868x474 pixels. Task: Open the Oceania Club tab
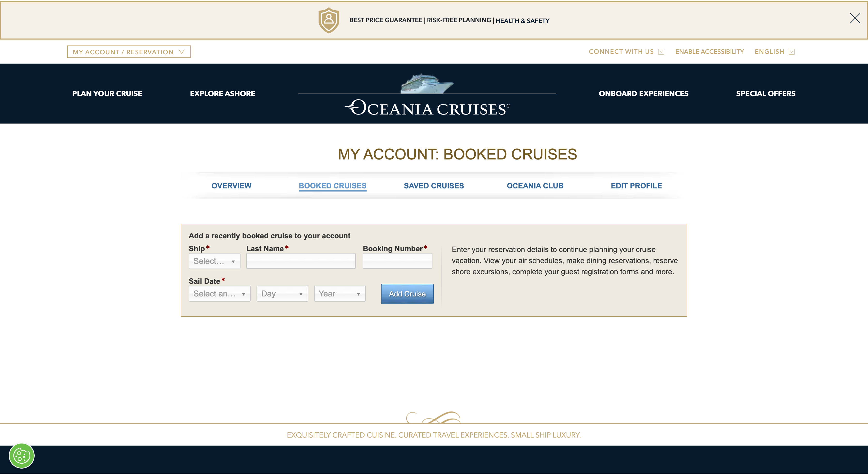(535, 186)
